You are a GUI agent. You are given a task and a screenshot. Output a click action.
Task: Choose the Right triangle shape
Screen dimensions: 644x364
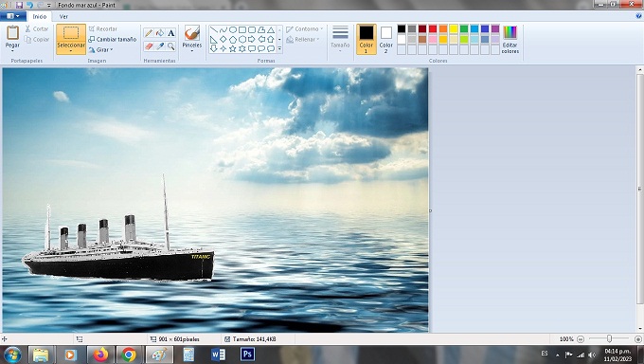coord(214,39)
